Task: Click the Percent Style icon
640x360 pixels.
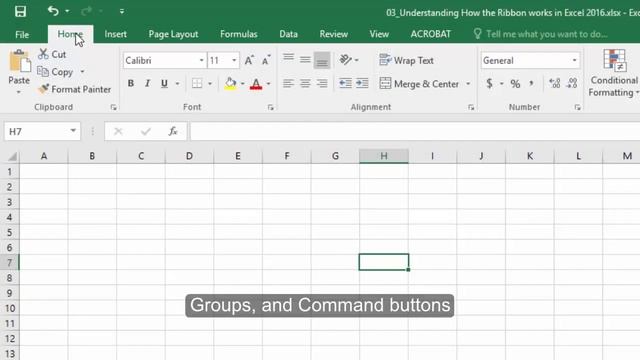Action: click(515, 84)
